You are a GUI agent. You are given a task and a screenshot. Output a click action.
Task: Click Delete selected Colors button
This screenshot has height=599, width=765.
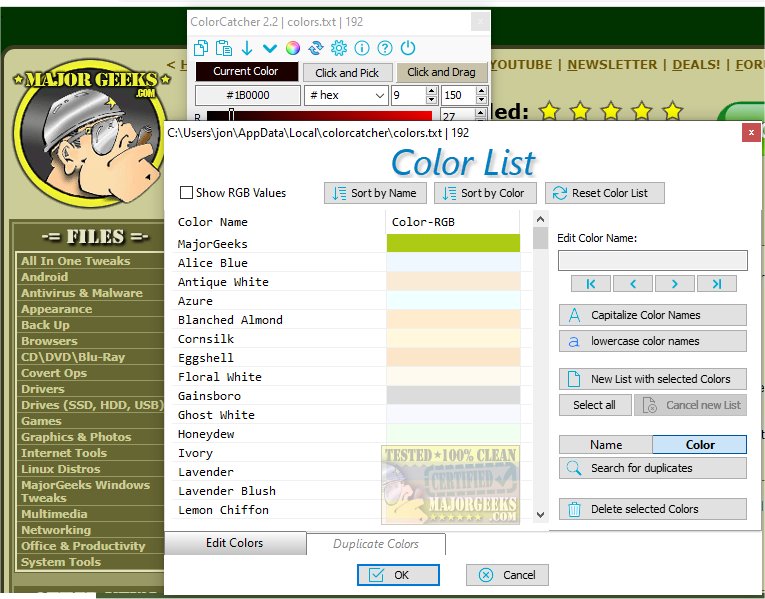point(652,509)
